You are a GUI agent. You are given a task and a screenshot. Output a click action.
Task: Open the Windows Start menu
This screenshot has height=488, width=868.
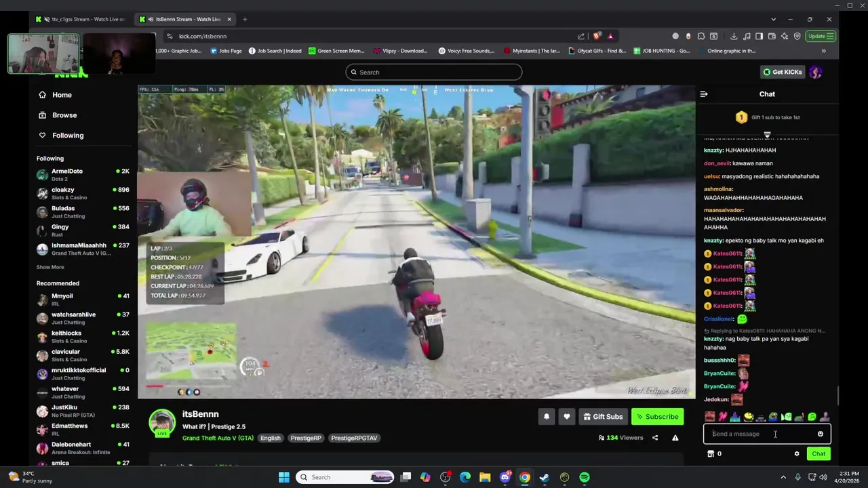[284, 477]
